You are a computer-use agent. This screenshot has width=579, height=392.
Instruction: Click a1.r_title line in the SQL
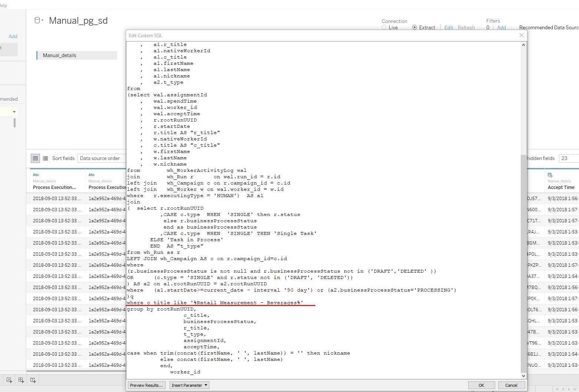point(170,44)
